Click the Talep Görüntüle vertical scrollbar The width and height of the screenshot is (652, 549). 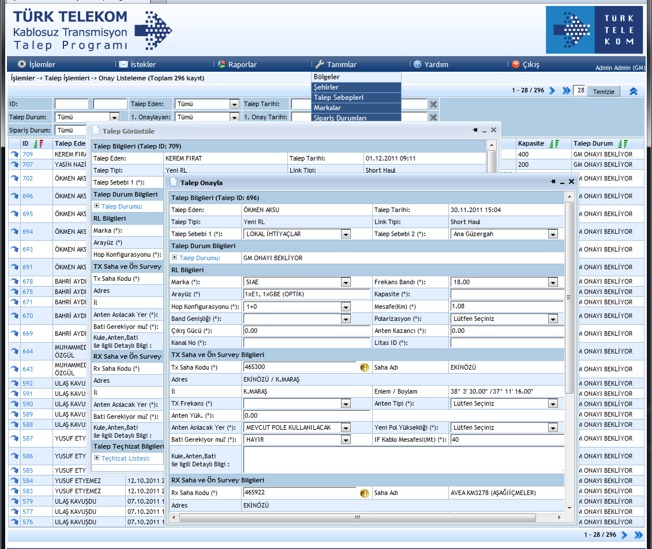tap(491, 160)
